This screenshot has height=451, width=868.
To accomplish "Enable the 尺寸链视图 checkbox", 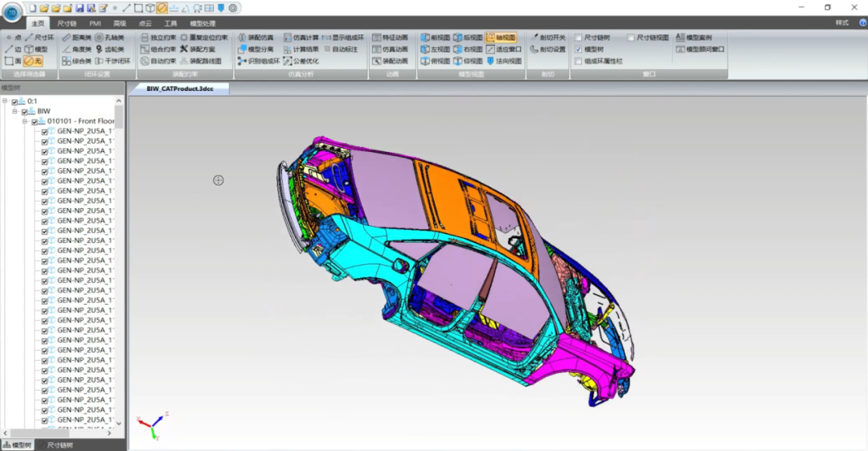I will pyautogui.click(x=631, y=38).
